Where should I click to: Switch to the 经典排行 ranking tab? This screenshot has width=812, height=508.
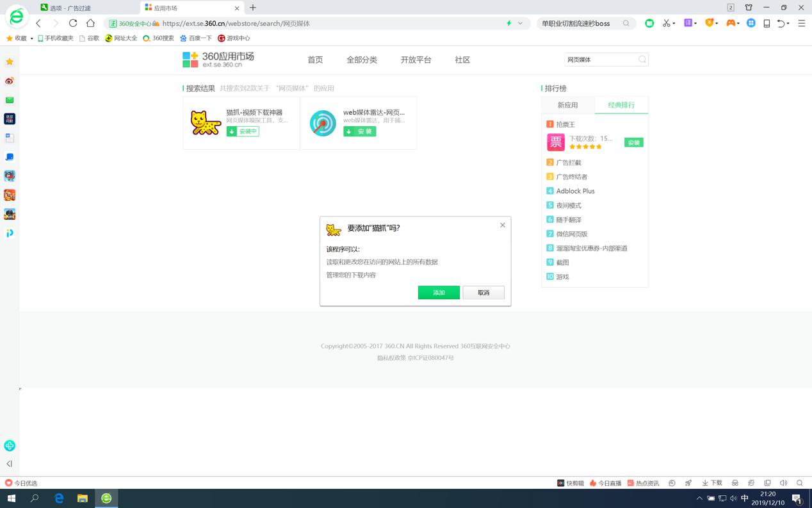tap(621, 105)
